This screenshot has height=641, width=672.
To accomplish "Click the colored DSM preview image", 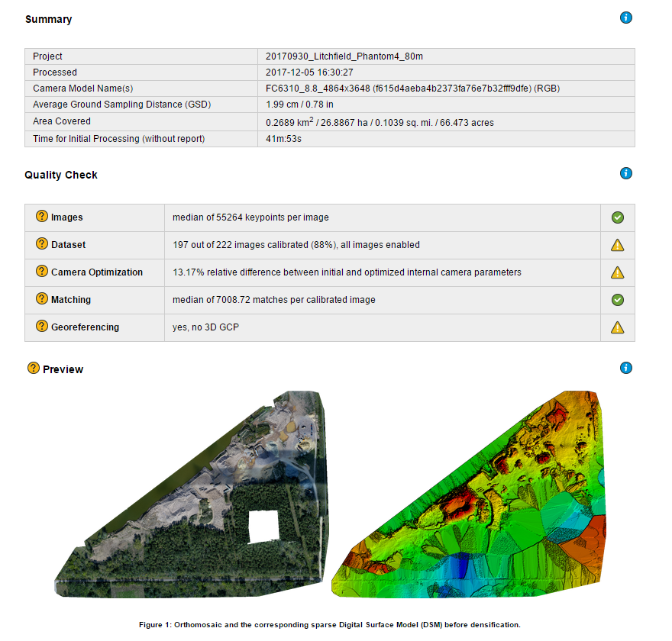I will tap(469, 494).
